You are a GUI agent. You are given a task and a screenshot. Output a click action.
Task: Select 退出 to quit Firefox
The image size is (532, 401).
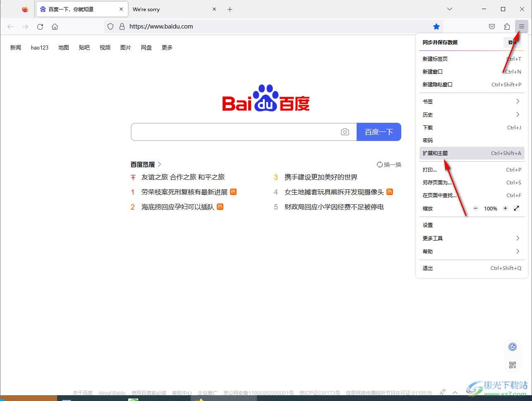(x=472, y=268)
